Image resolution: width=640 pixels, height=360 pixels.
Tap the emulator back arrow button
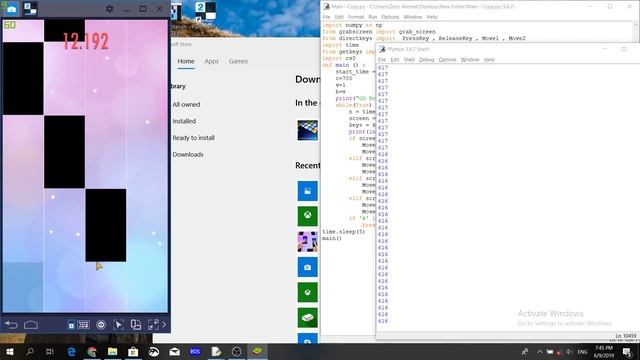[x=11, y=324]
